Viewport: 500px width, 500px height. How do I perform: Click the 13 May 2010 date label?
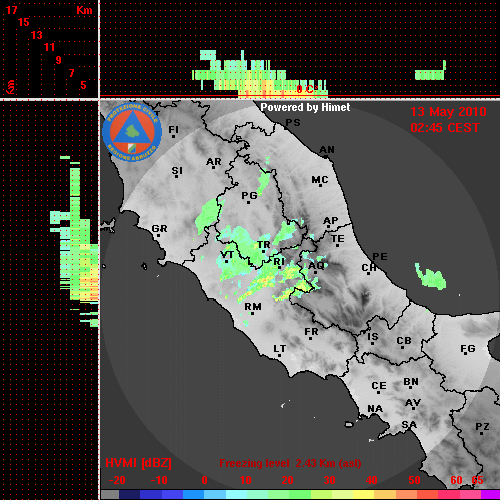[448, 112]
